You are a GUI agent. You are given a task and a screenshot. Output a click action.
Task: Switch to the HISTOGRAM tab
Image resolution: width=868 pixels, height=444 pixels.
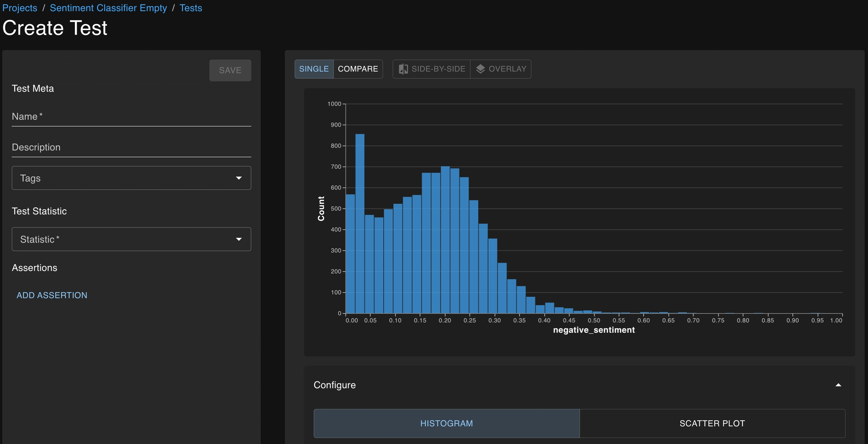[446, 423]
